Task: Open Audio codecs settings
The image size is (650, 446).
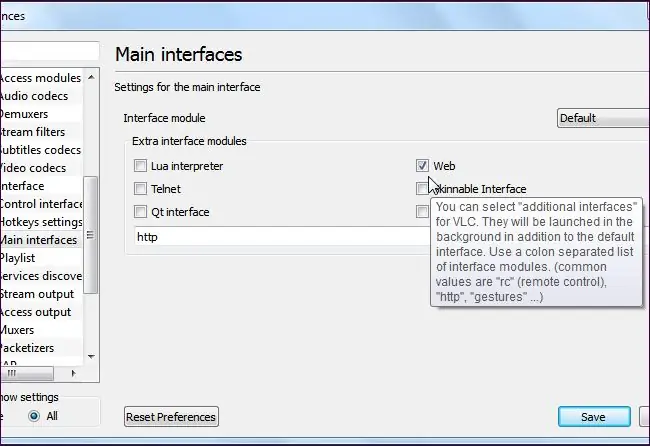Action: point(34,96)
